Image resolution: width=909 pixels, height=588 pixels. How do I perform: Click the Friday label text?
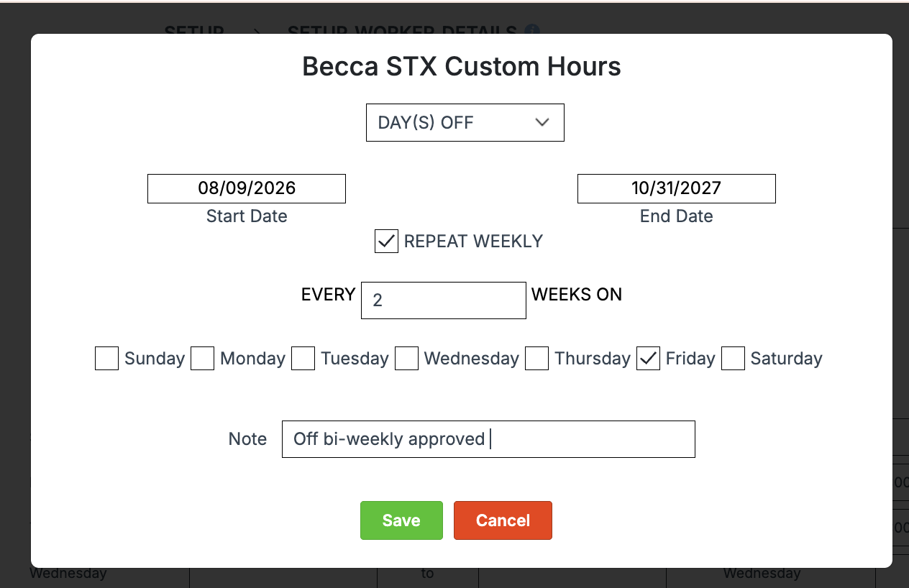click(x=690, y=359)
